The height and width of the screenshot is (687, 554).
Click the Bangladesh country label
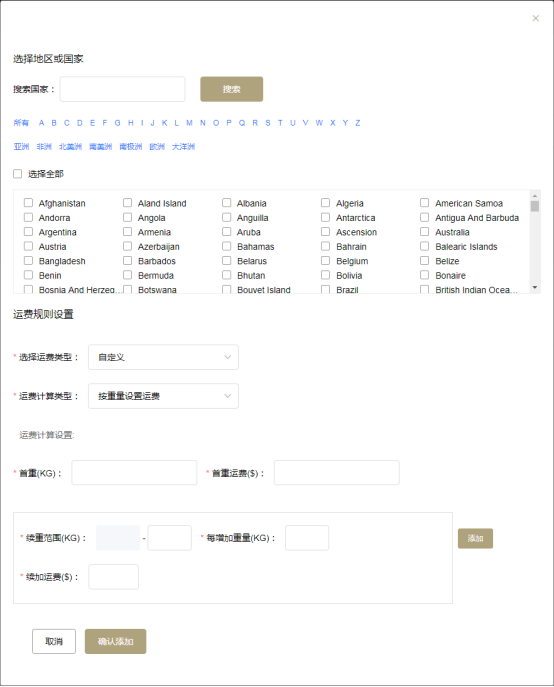coord(62,261)
